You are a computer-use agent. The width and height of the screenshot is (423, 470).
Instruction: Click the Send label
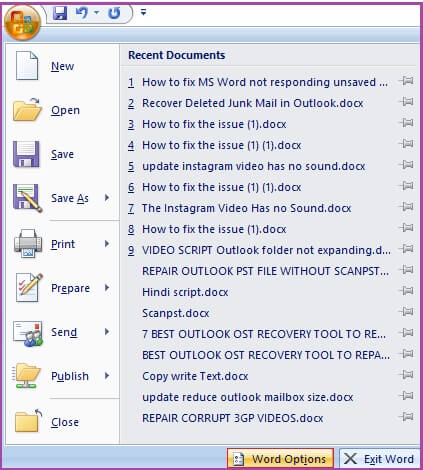64,332
